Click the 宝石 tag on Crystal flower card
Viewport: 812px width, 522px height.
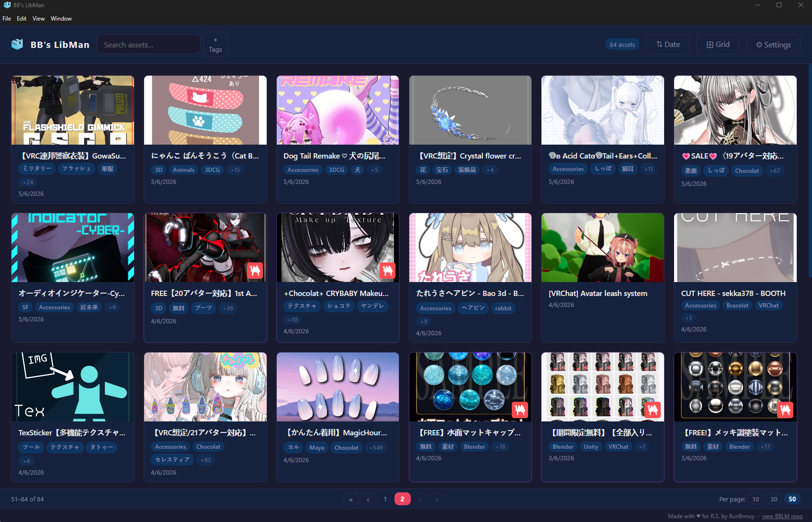pyautogui.click(x=442, y=170)
